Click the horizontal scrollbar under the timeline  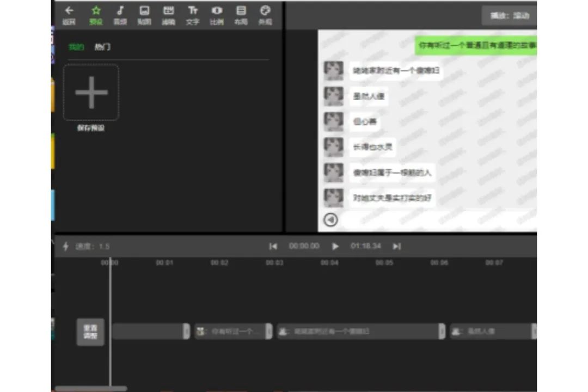(91, 389)
